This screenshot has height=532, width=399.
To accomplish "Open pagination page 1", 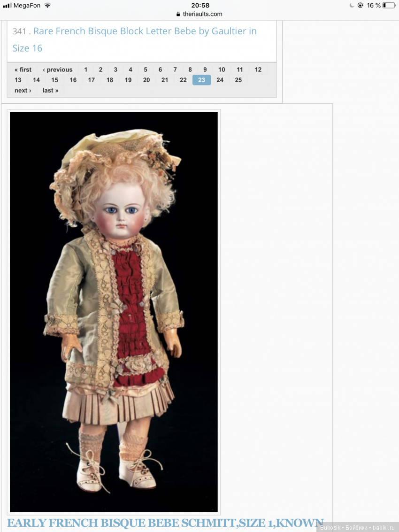I will [x=86, y=69].
